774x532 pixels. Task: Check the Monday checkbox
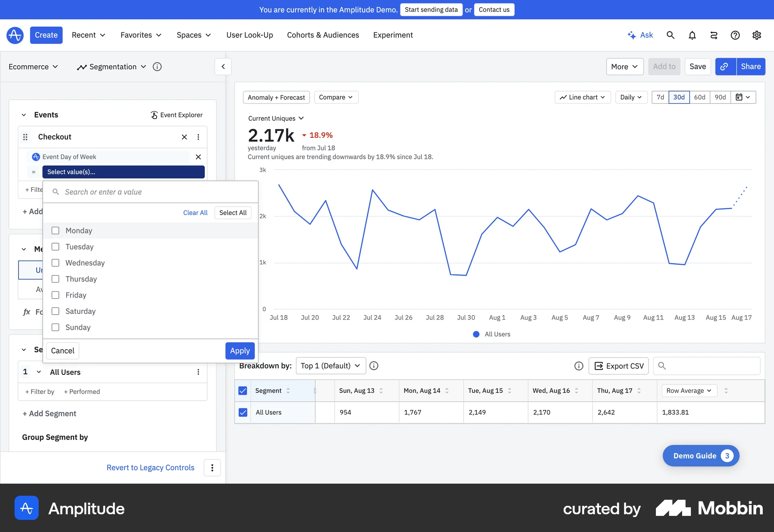tap(55, 231)
